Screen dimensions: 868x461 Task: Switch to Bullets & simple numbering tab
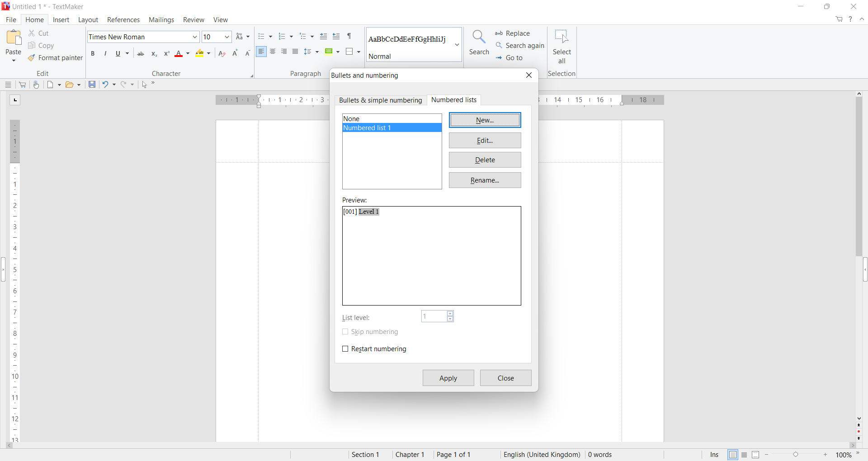[380, 100]
